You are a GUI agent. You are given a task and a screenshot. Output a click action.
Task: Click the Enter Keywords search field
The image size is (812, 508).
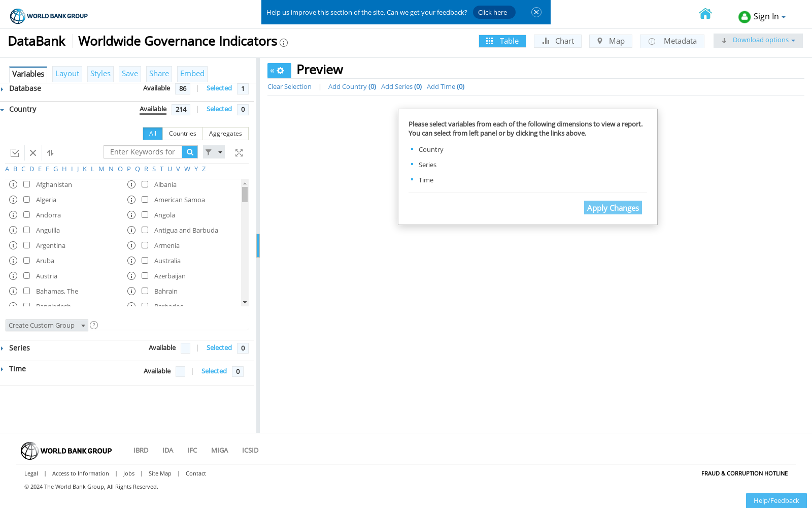click(143, 152)
